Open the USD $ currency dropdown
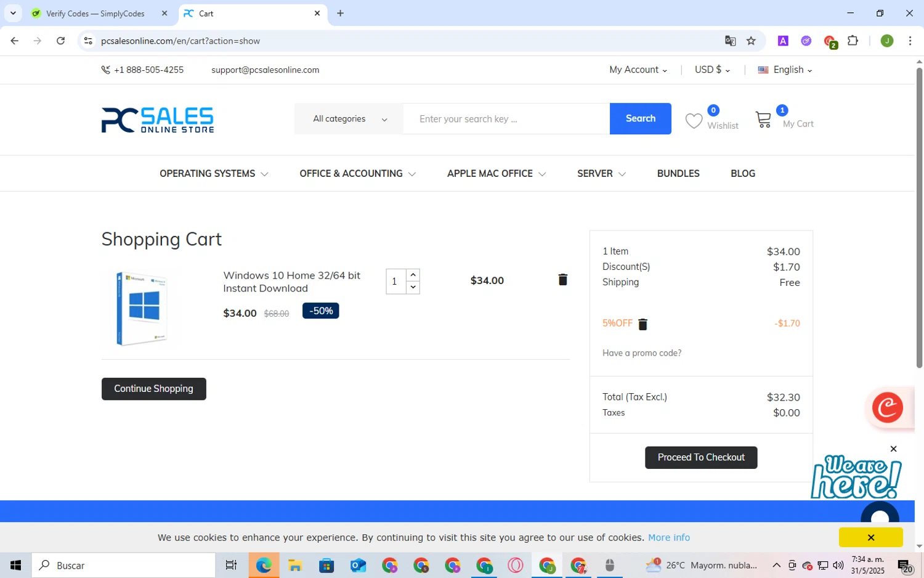Image resolution: width=924 pixels, height=578 pixels. [713, 70]
